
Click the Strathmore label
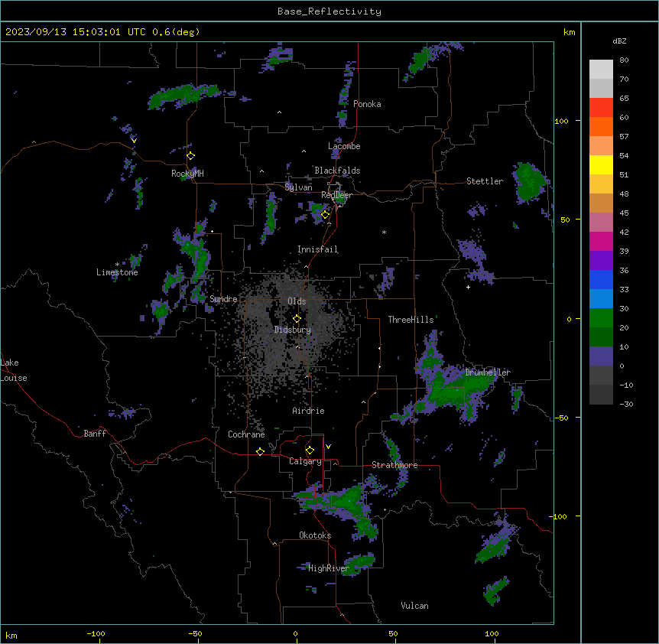tap(394, 465)
